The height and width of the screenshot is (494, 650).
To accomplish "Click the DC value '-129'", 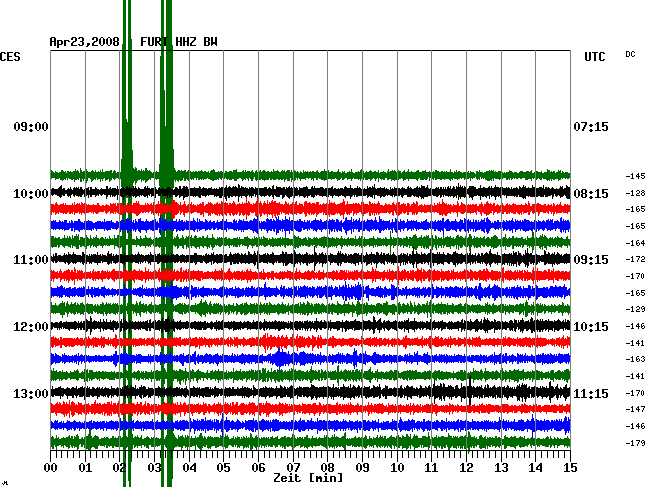I will pyautogui.click(x=635, y=309).
